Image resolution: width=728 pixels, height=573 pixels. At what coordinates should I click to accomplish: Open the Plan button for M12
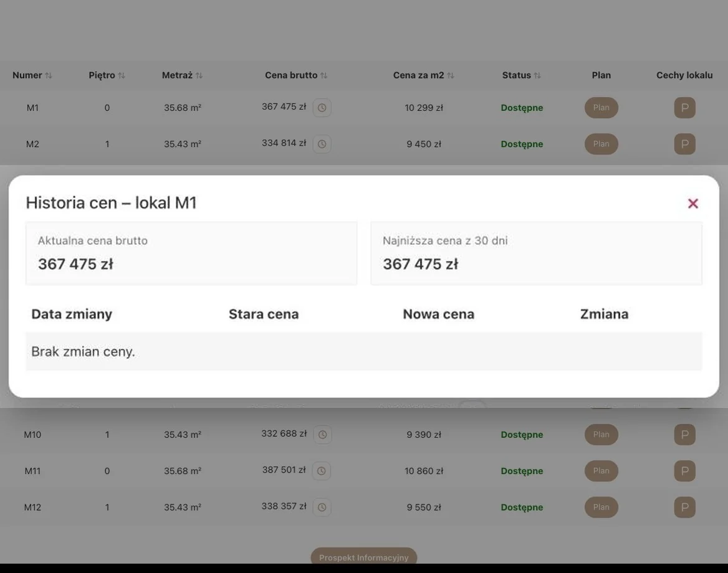click(601, 507)
